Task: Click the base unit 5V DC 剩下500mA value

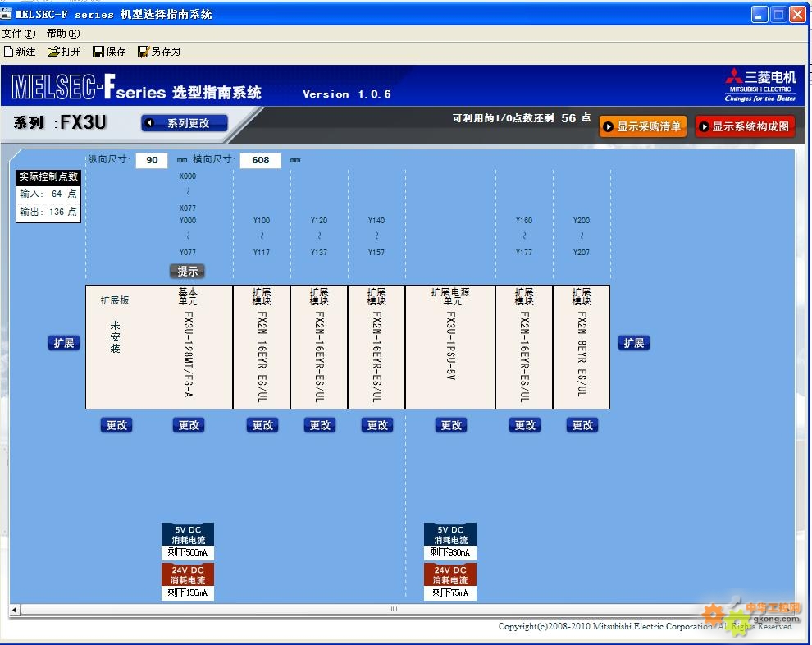Action: pos(188,553)
